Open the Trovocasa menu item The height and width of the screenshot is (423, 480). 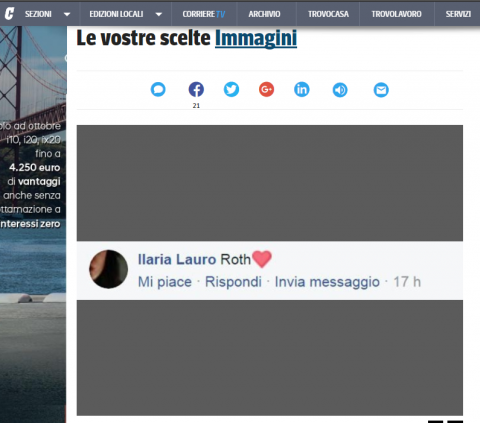click(x=328, y=14)
